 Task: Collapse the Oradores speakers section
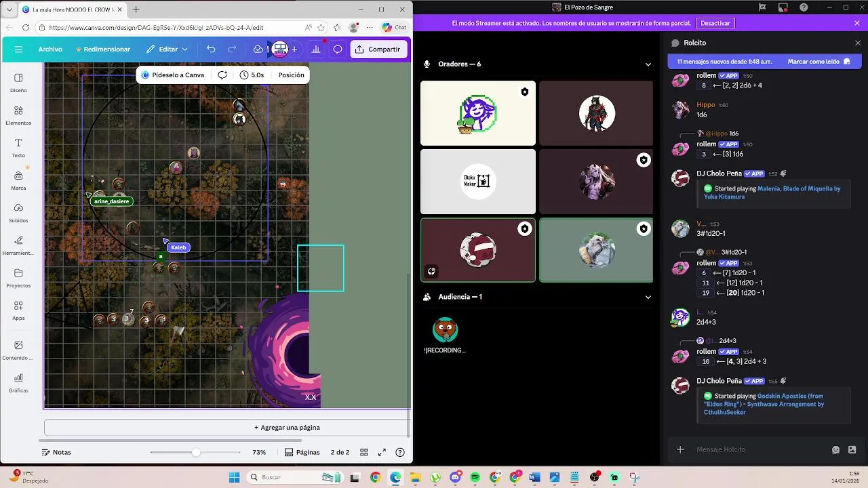click(x=648, y=64)
